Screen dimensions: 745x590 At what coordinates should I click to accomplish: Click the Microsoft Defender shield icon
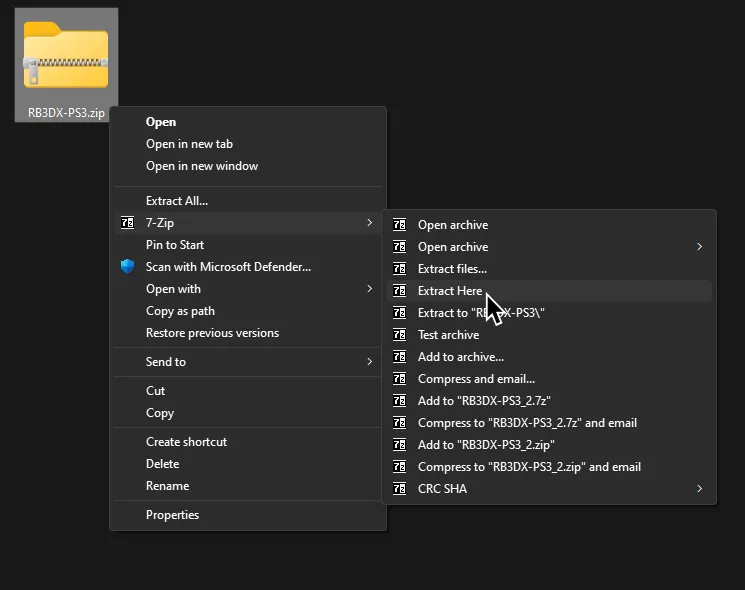[x=127, y=266]
